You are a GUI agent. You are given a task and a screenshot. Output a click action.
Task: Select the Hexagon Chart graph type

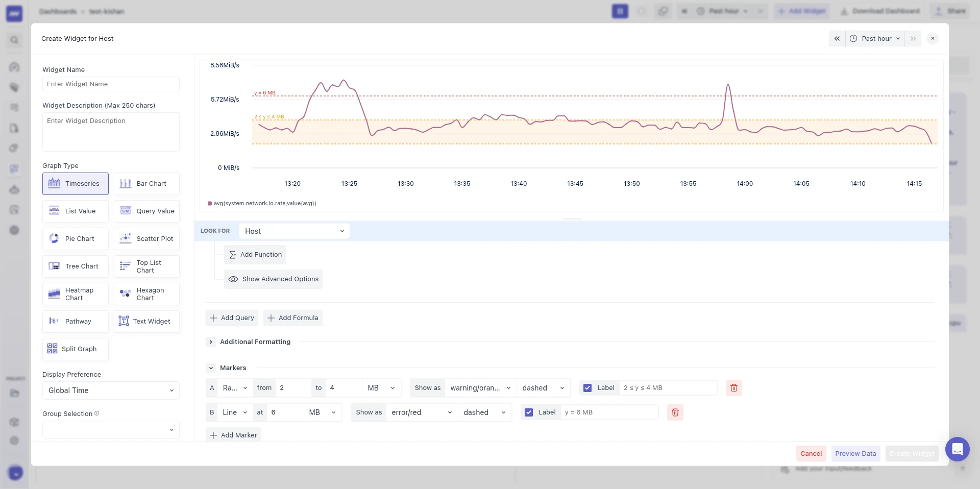[146, 294]
